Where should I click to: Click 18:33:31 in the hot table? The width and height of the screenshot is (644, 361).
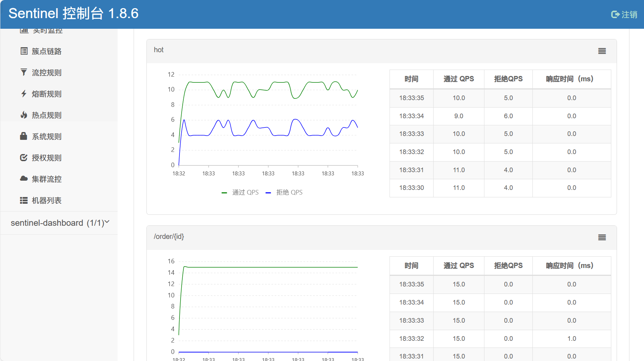pos(412,170)
